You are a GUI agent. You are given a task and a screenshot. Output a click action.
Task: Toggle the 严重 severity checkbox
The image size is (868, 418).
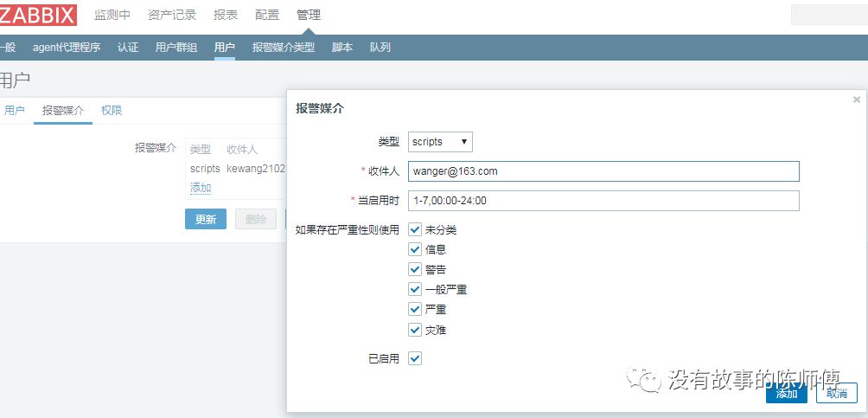415,309
